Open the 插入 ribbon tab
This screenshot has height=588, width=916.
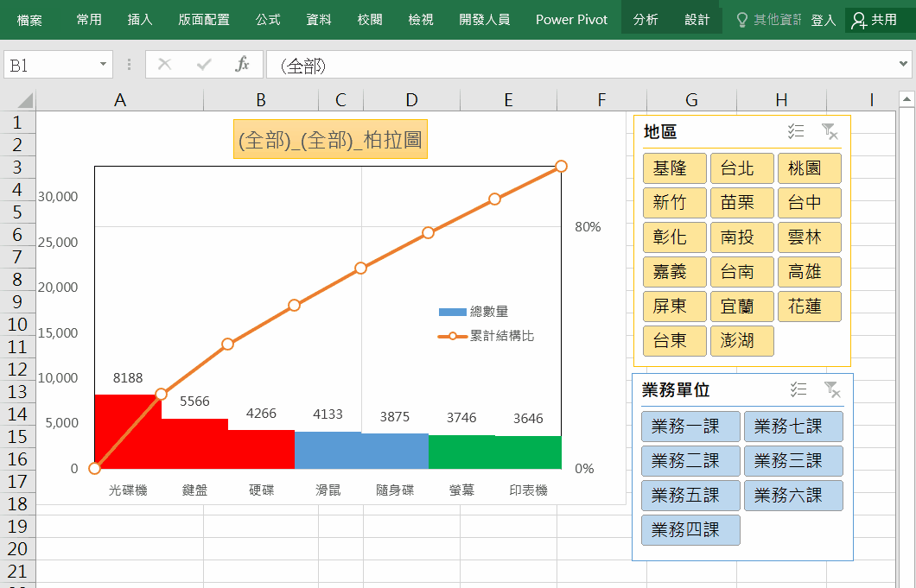[140, 20]
